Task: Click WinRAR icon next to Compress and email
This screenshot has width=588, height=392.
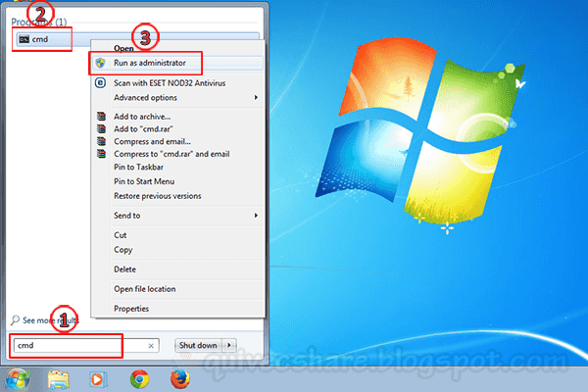Action: tap(101, 141)
